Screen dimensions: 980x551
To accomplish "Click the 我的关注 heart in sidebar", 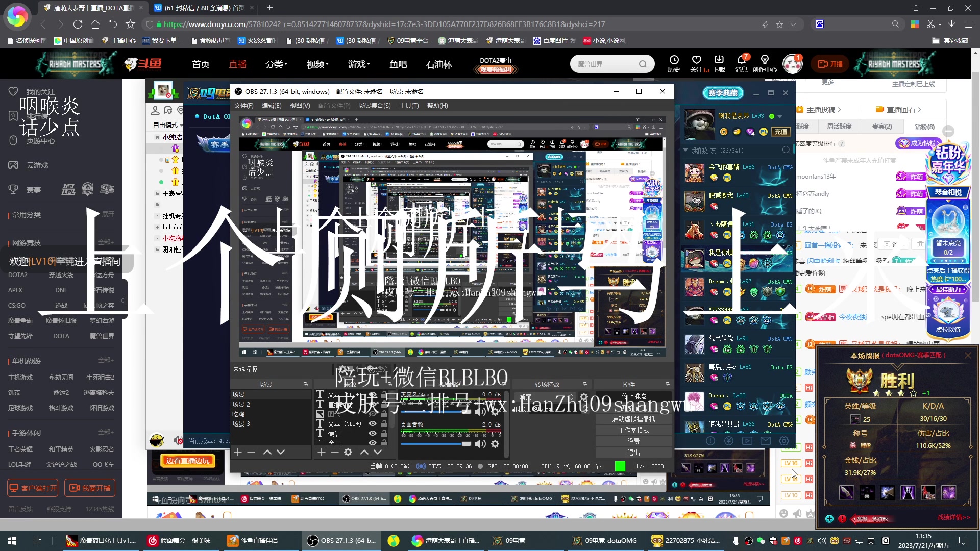I will pyautogui.click(x=13, y=91).
